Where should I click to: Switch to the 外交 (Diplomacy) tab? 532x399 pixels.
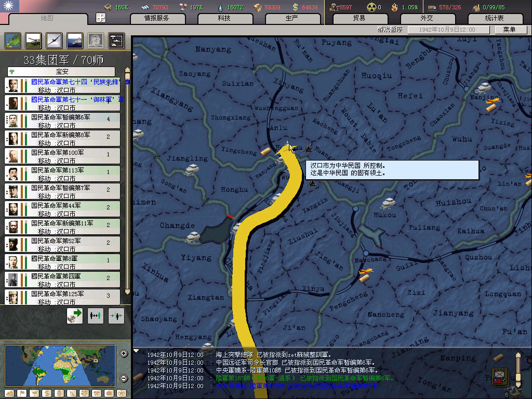pyautogui.click(x=426, y=18)
